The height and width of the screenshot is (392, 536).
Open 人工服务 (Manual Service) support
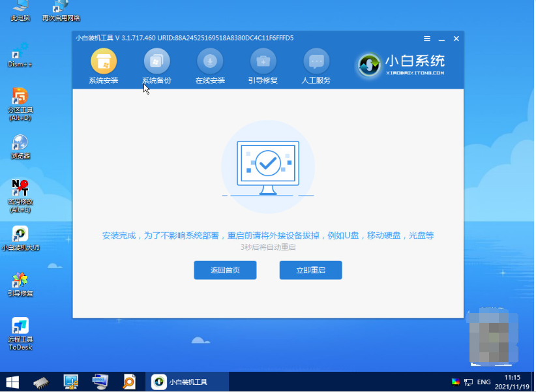point(316,65)
